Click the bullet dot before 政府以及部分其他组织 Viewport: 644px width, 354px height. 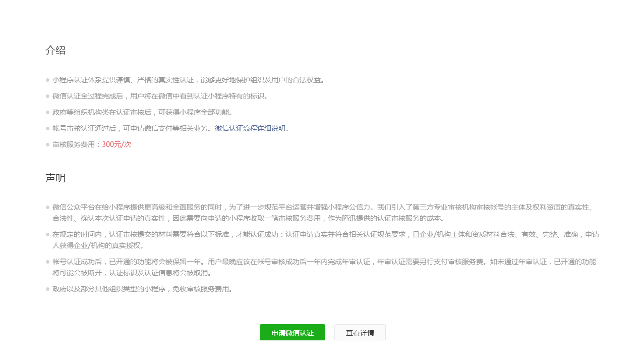47,289
